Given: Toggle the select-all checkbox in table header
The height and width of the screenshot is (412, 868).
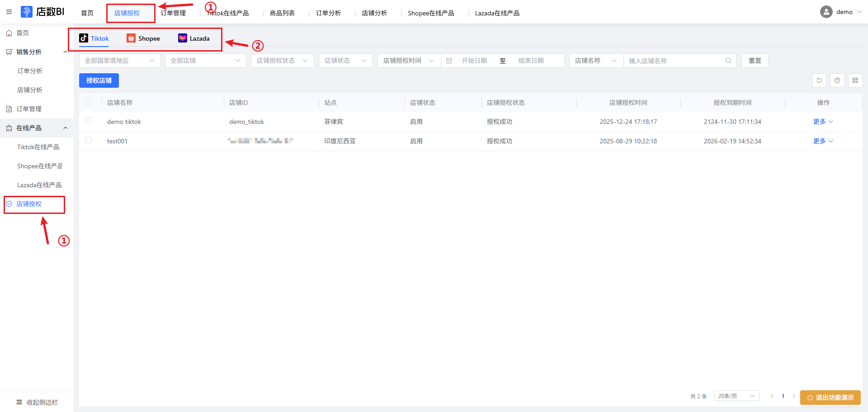Looking at the screenshot, I should pyautogui.click(x=88, y=103).
